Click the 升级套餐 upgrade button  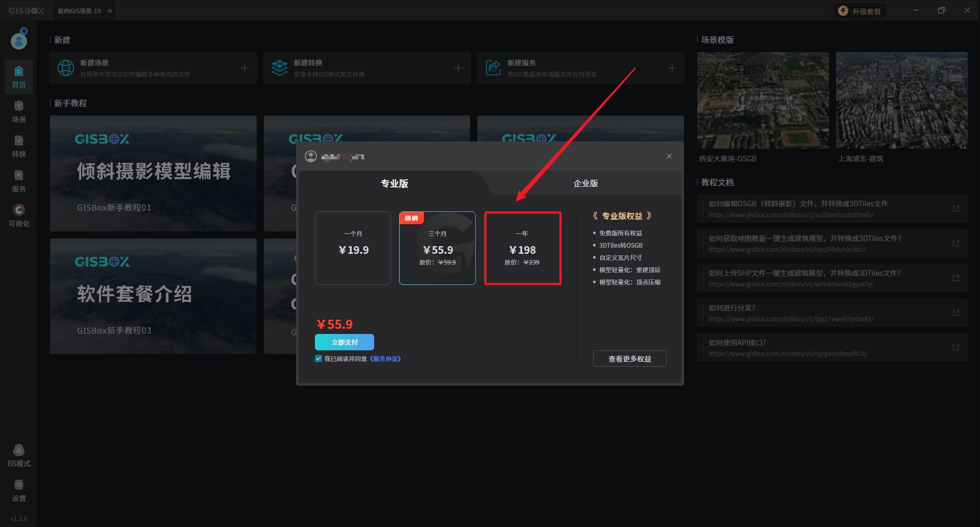[860, 11]
